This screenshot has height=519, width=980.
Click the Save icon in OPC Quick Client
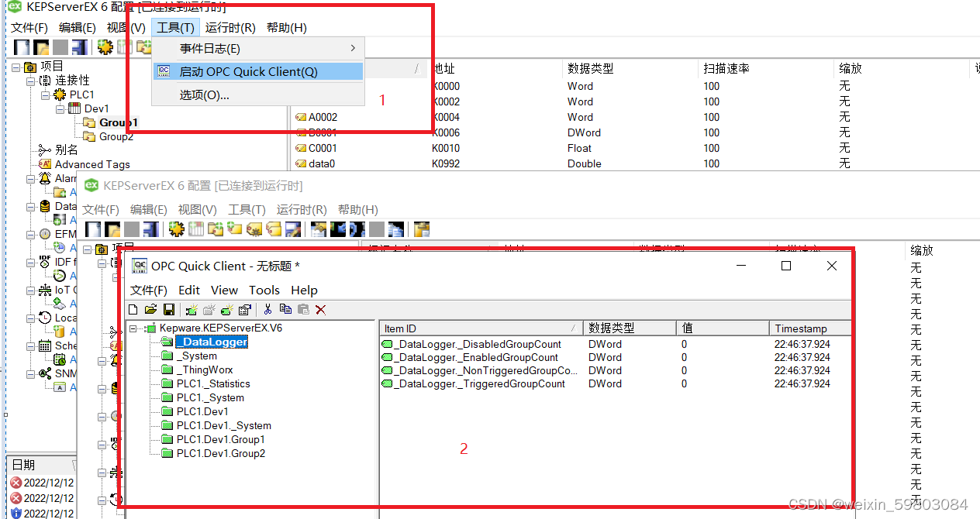point(170,308)
